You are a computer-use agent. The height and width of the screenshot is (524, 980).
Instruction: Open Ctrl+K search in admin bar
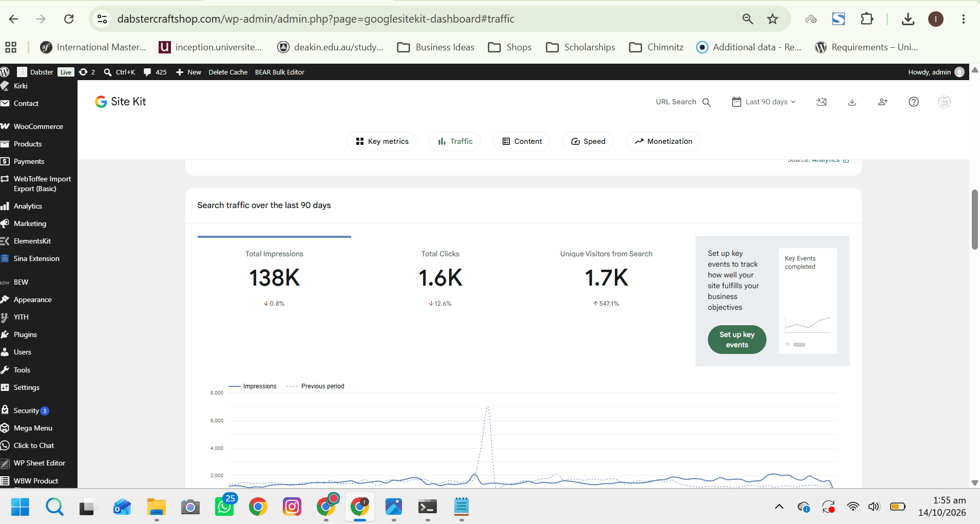tap(119, 72)
